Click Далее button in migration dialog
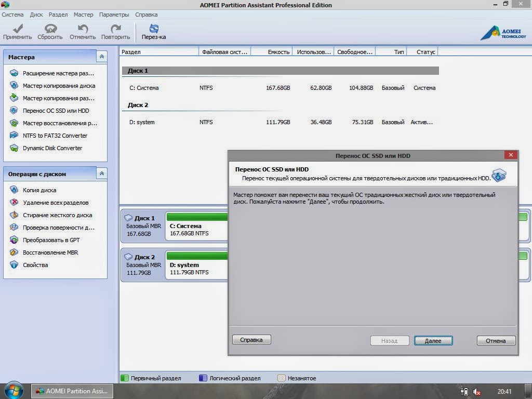This screenshot has height=399, width=532. click(433, 341)
